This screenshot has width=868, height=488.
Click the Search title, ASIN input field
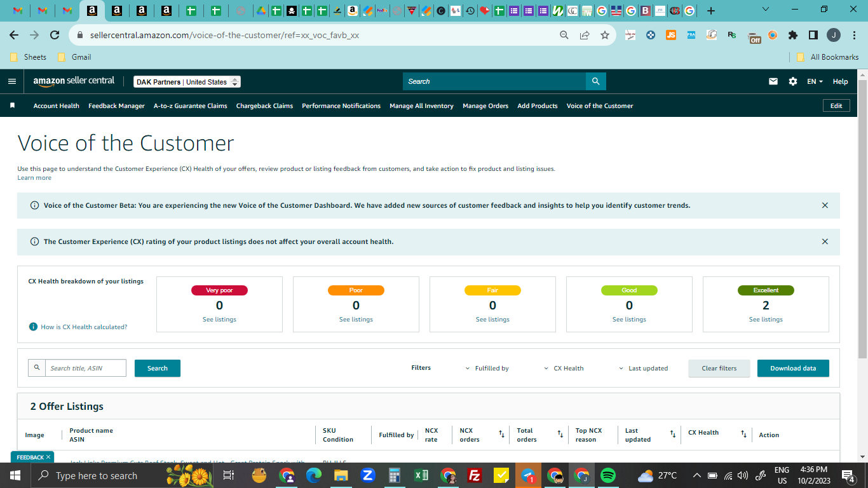(86, 368)
